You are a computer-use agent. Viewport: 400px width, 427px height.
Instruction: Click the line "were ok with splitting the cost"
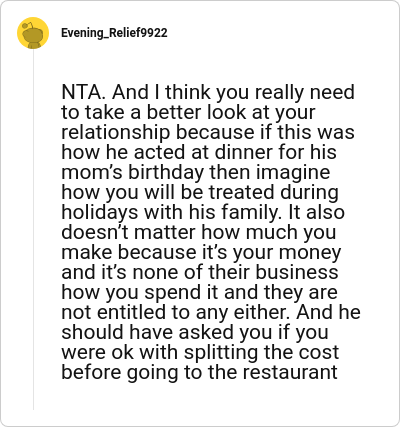200,352
